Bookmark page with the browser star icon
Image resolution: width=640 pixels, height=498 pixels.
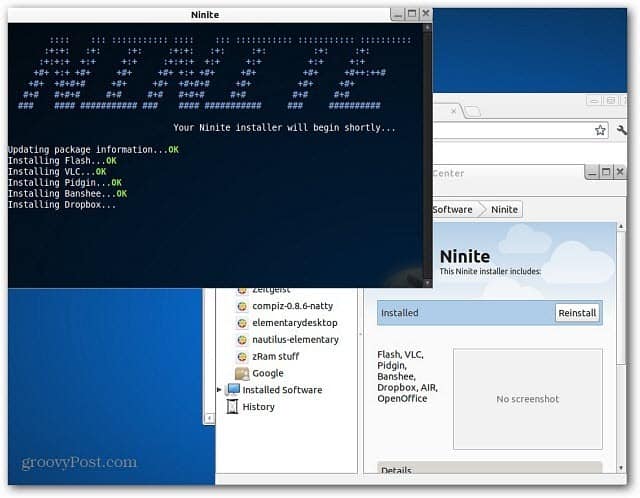600,130
